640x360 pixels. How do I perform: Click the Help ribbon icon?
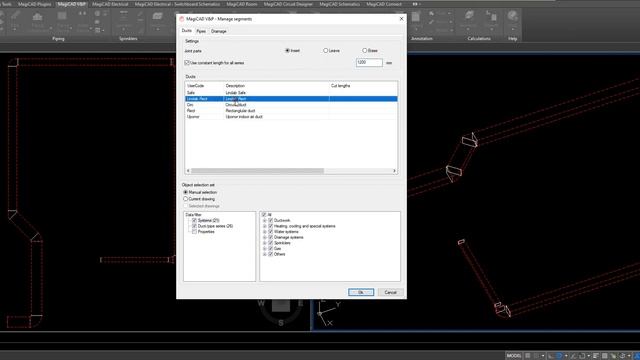point(513,16)
